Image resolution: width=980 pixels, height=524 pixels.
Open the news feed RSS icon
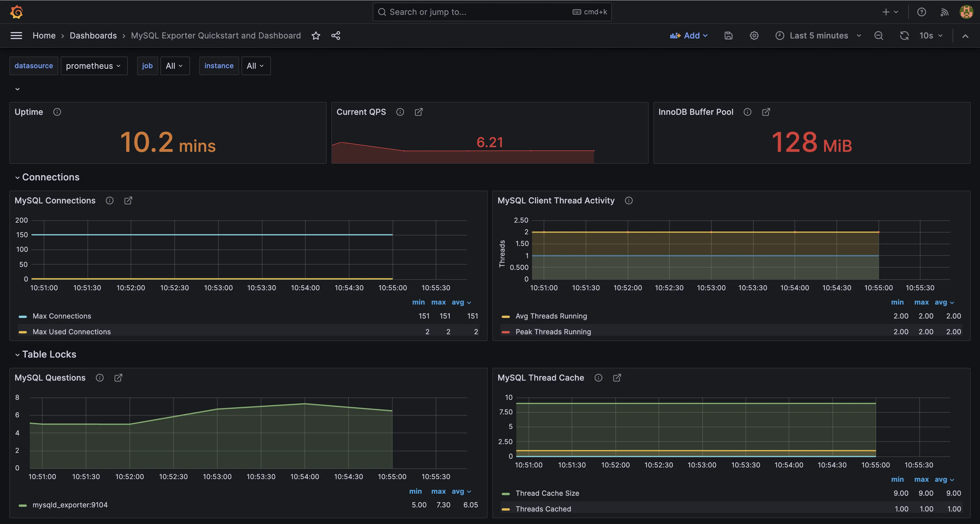tap(944, 12)
